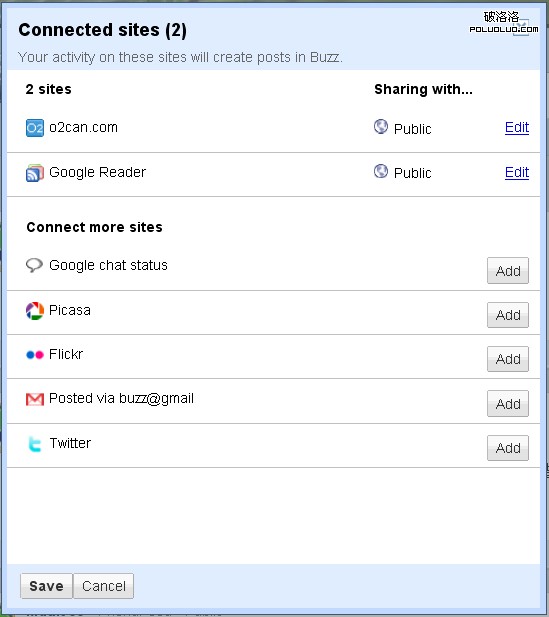Screen dimensions: 549x617
Task: Add Google chat status to connected sites
Action: tap(508, 271)
